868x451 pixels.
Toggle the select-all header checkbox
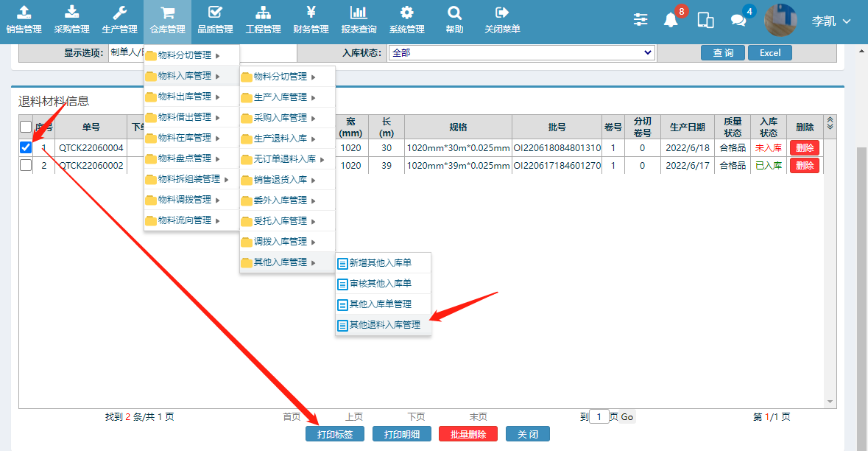click(x=26, y=127)
